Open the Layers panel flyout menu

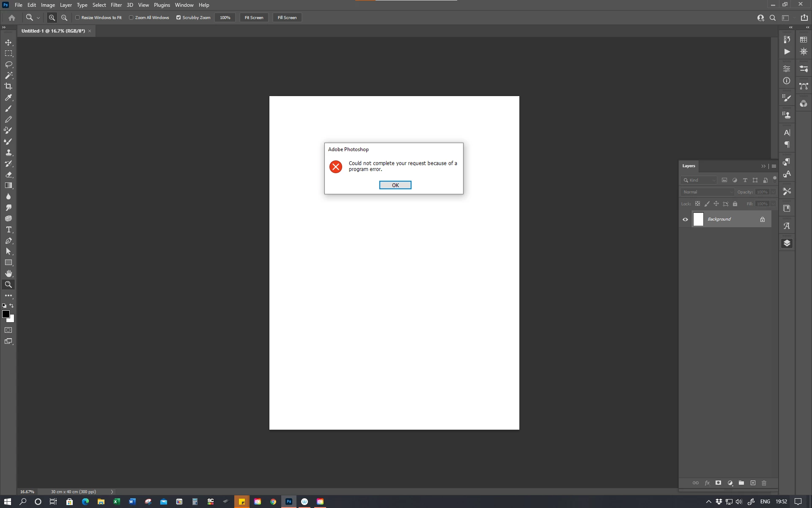pyautogui.click(x=774, y=166)
